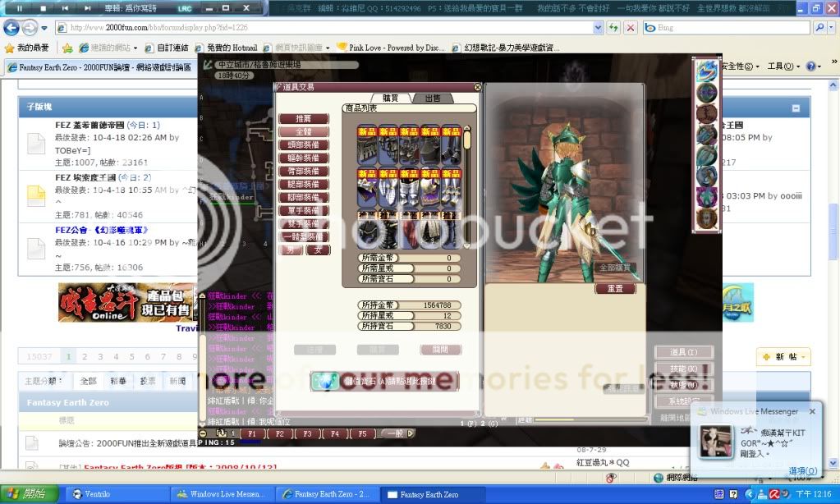This screenshot has height=504, width=840.
Task: Click the gem purchase banner icon
Action: coord(328,381)
